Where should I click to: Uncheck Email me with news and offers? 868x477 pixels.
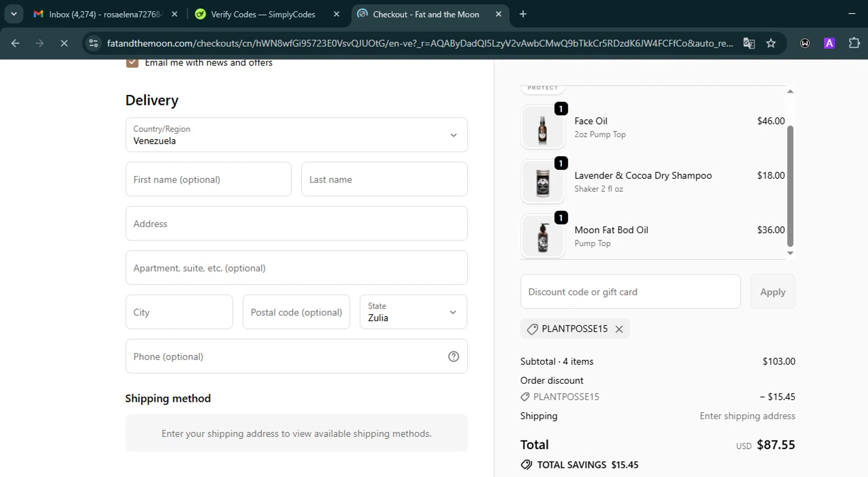[x=133, y=63]
